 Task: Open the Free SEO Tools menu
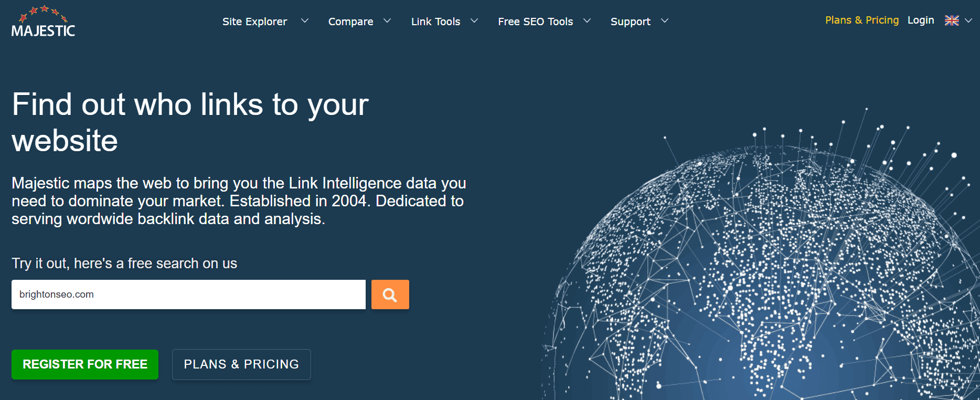click(535, 22)
